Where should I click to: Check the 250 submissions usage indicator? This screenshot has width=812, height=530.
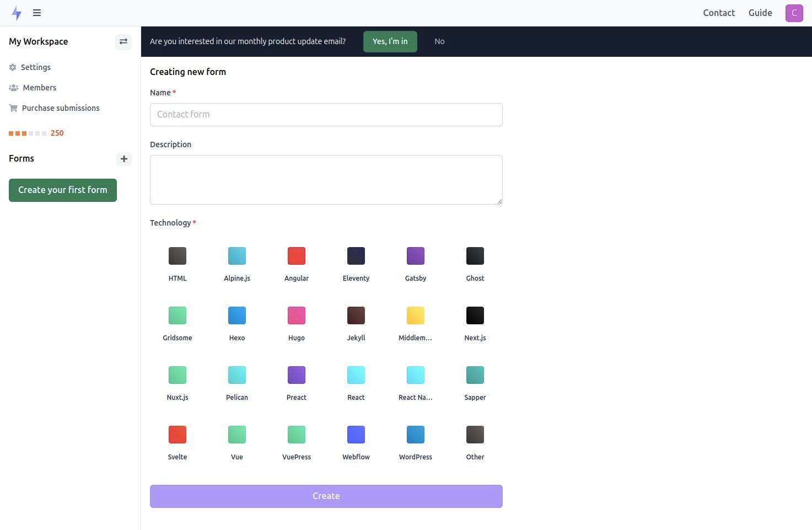(x=57, y=133)
